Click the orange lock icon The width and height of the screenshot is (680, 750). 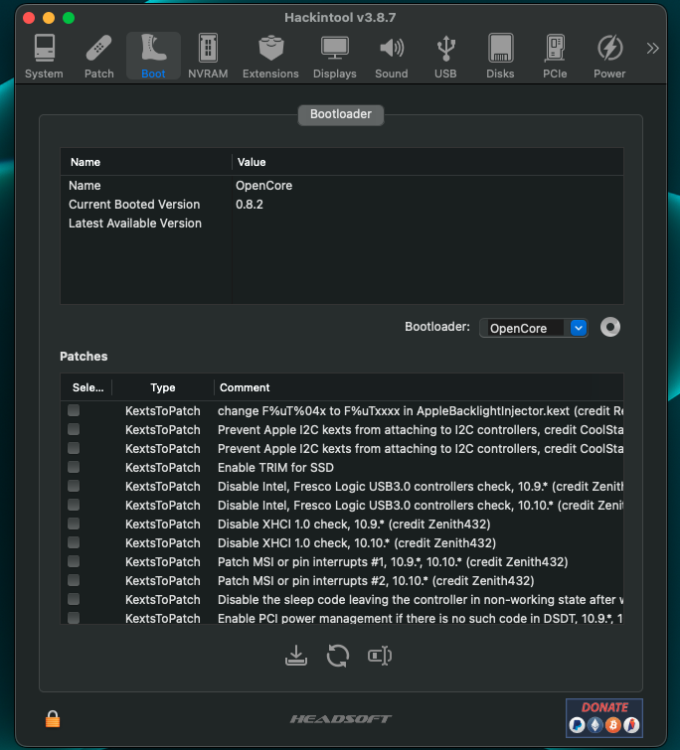[53, 718]
